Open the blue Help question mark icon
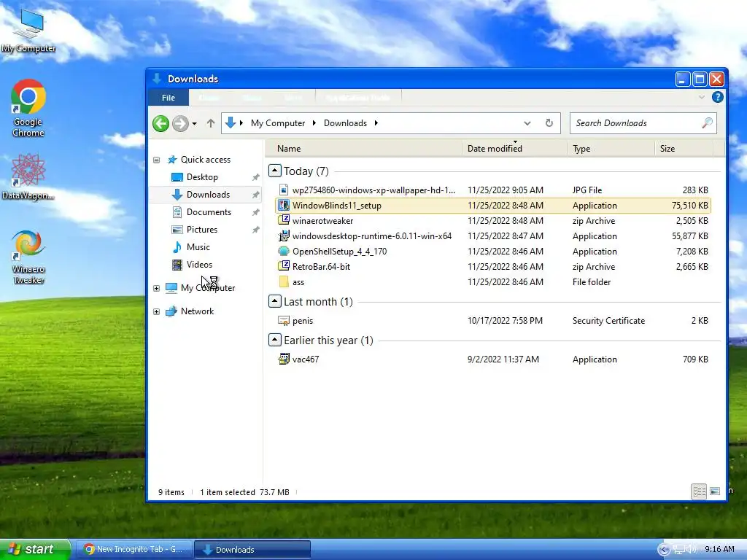This screenshot has width=747, height=560. point(718,97)
